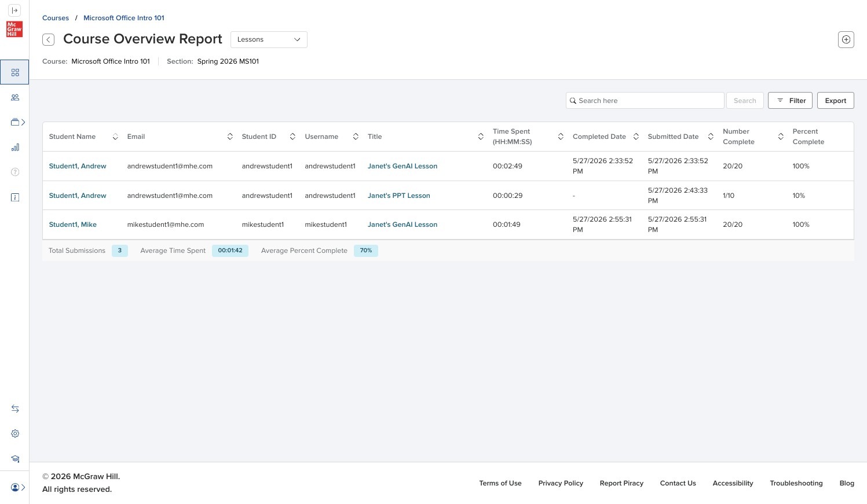
Task: Click the back arrow beside the report title
Action: (49, 39)
